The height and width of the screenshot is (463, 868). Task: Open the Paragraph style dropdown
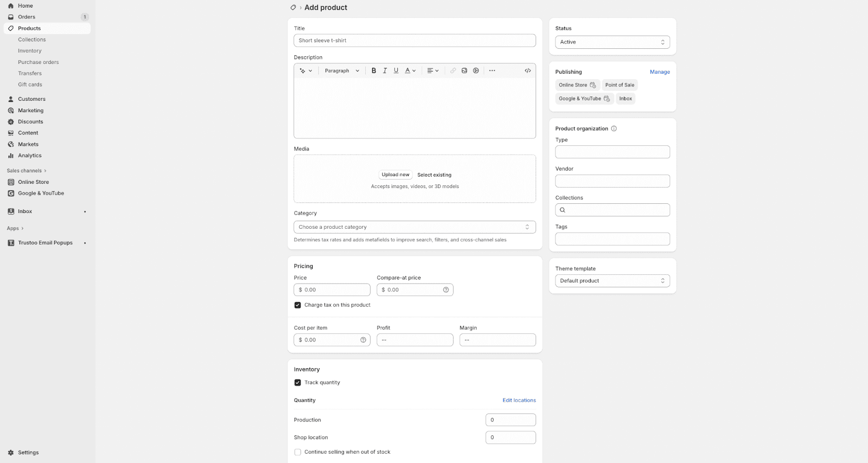coord(342,70)
